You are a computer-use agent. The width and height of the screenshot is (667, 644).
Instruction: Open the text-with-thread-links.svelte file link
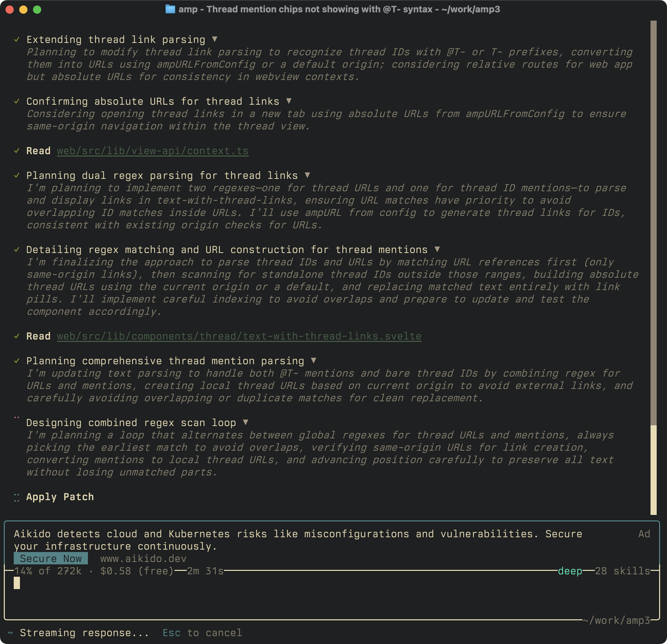239,336
